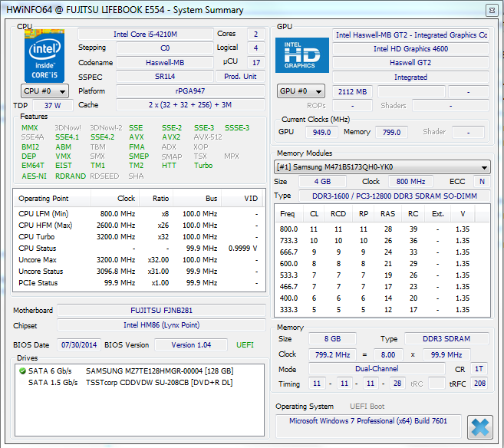Viewport: 504px width, 448px height.
Task: Click the FUJITSU FJNB281 motherboard field
Action: pyautogui.click(x=161, y=311)
